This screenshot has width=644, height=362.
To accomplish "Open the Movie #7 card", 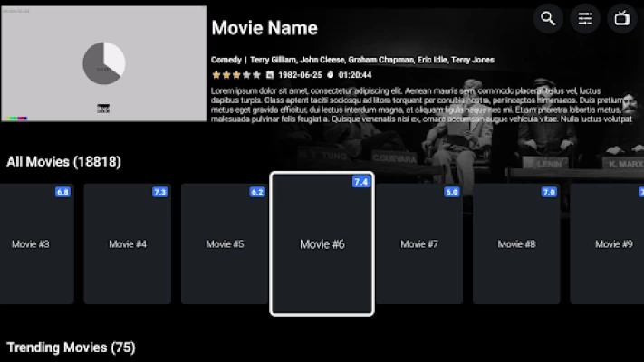I will coord(419,243).
